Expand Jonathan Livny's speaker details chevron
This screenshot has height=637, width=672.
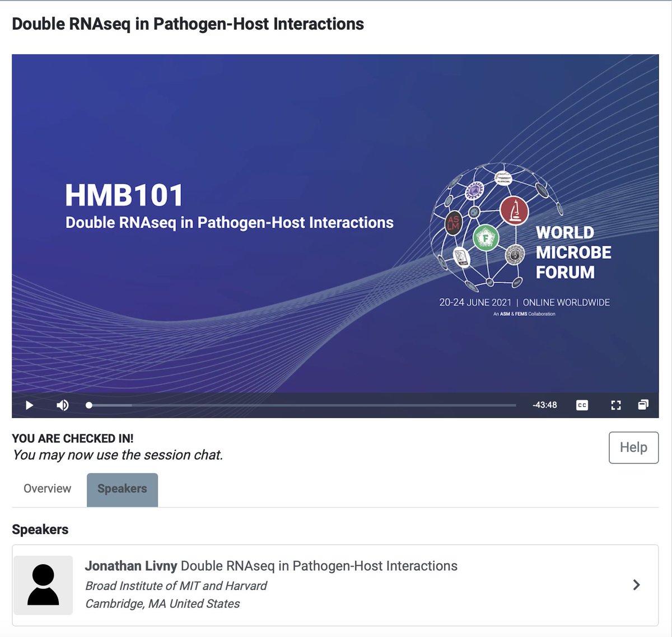(637, 584)
